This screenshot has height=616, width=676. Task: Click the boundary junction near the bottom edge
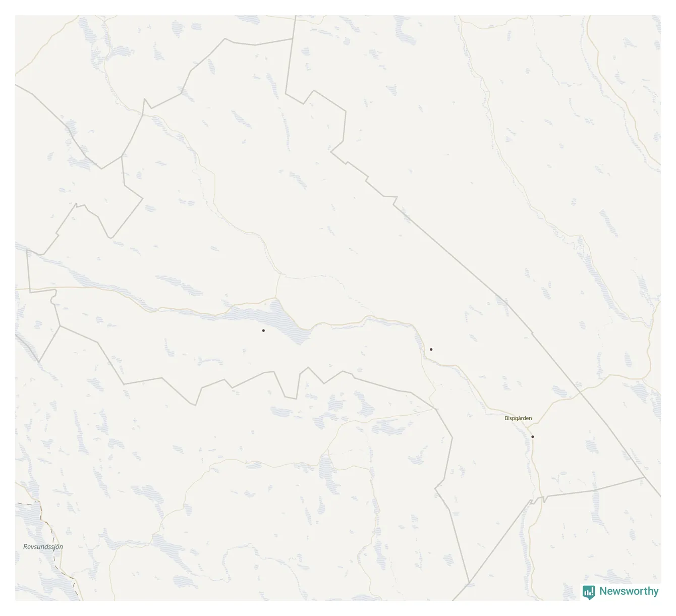(x=469, y=583)
